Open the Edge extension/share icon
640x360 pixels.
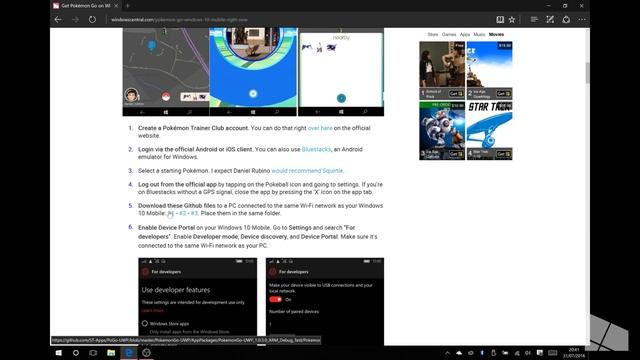(566, 19)
